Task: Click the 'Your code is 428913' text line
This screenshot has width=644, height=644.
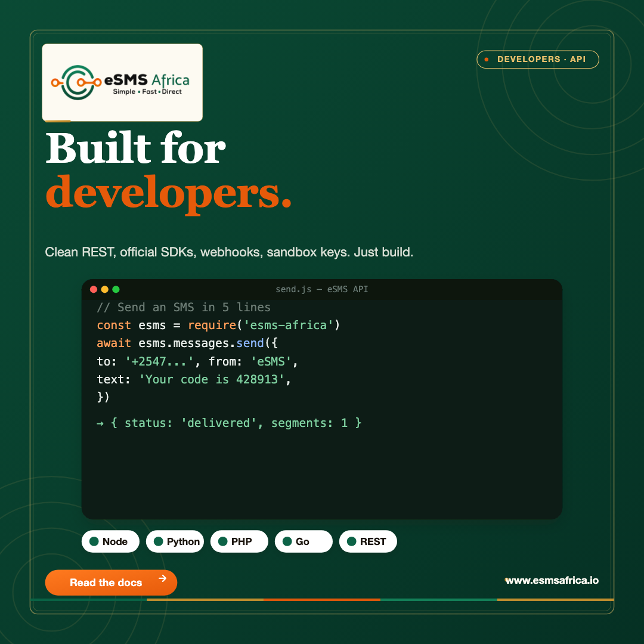Action: click(x=194, y=379)
